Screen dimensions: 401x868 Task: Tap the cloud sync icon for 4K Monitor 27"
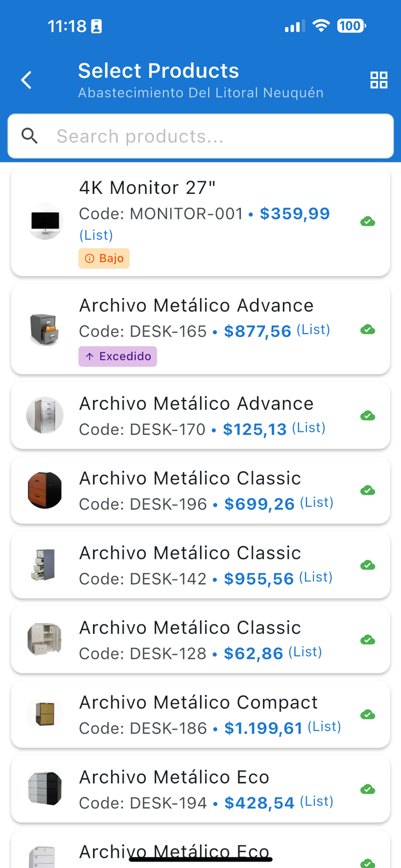coord(368,222)
